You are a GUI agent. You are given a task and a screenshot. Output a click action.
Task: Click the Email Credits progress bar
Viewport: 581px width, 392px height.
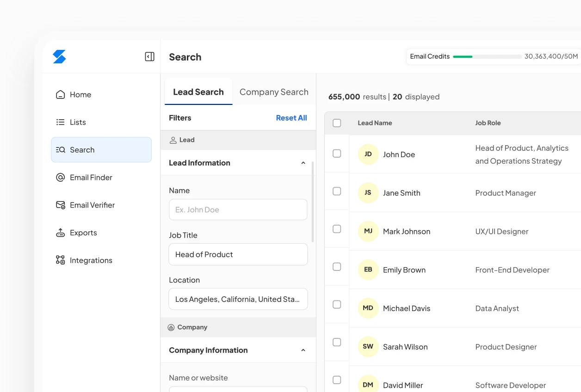[488, 56]
